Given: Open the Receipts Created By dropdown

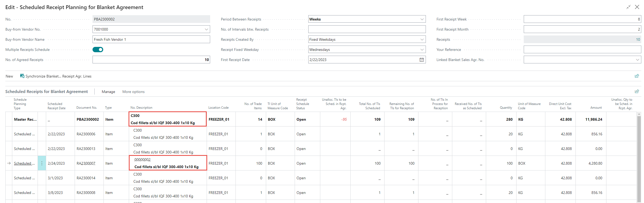Looking at the screenshot, I should click(x=422, y=39).
